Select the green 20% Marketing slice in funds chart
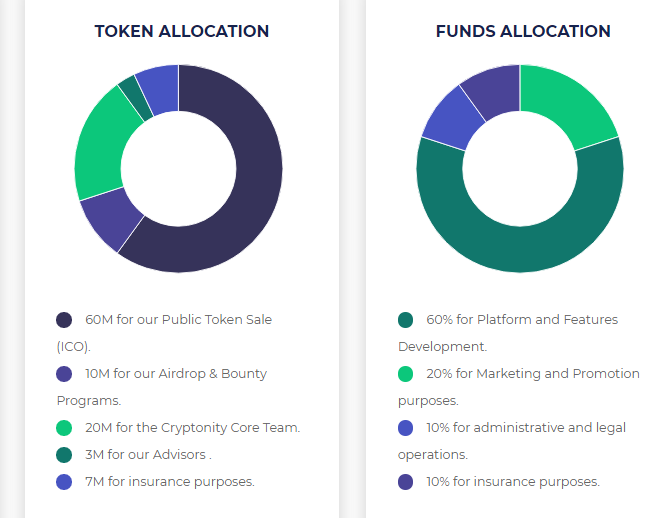This screenshot has width=666, height=518. point(569,104)
